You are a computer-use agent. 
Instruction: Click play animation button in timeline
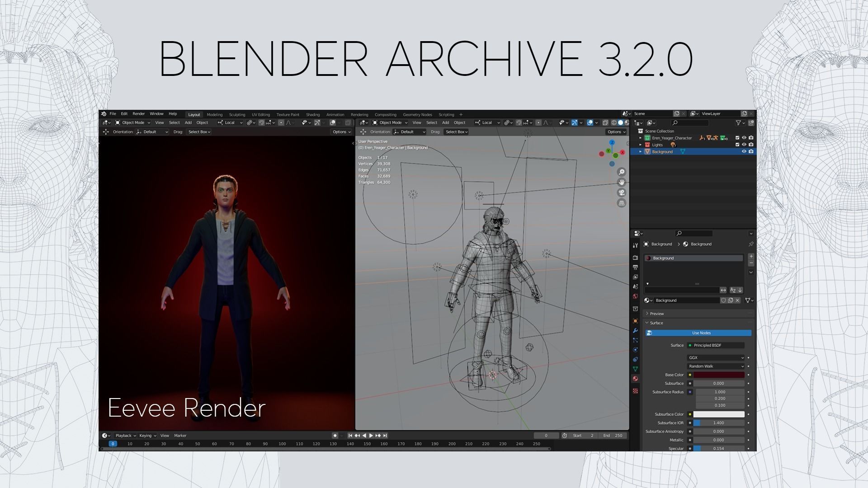[371, 436]
